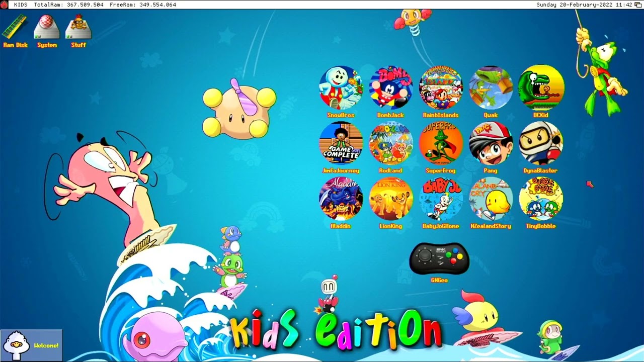Launch the BombJack game icon
644x362 pixels.
pyautogui.click(x=391, y=88)
